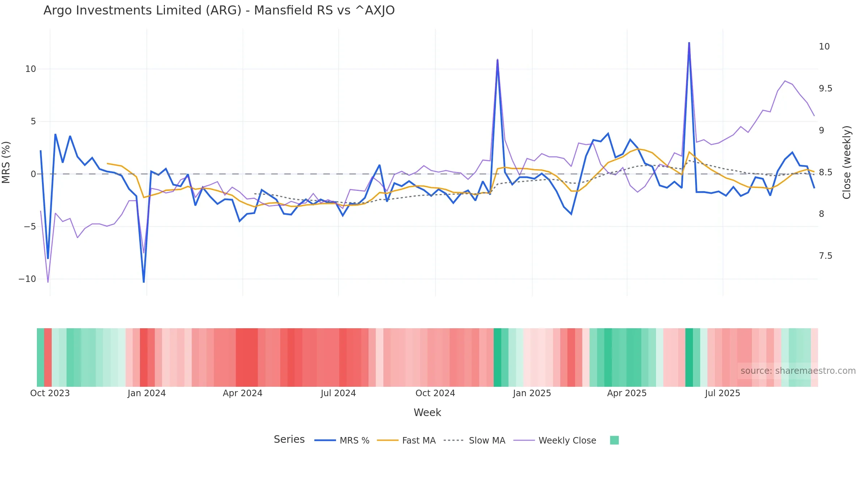Click the Jul 2025 x-axis tick label
868x488 pixels.
(x=723, y=393)
